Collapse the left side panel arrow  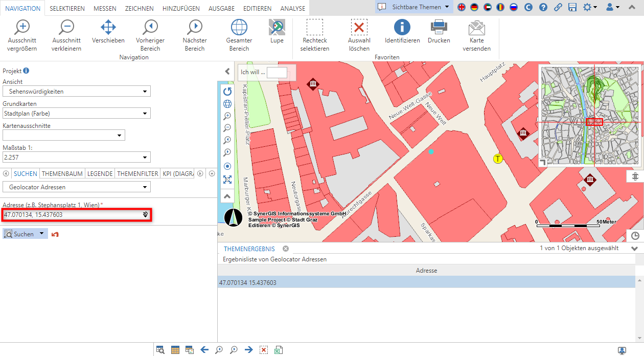tap(227, 72)
